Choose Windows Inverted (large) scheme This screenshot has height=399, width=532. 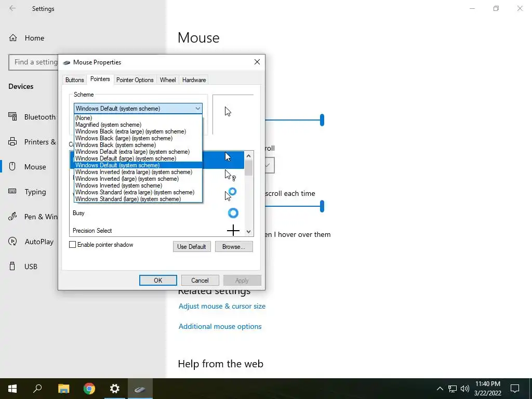click(x=138, y=179)
